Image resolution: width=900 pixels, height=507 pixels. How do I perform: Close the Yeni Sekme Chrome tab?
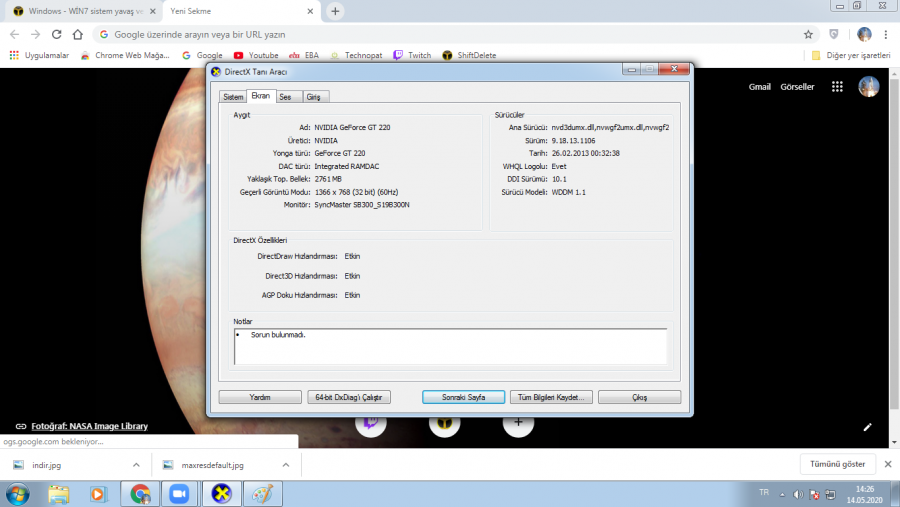pos(310,11)
